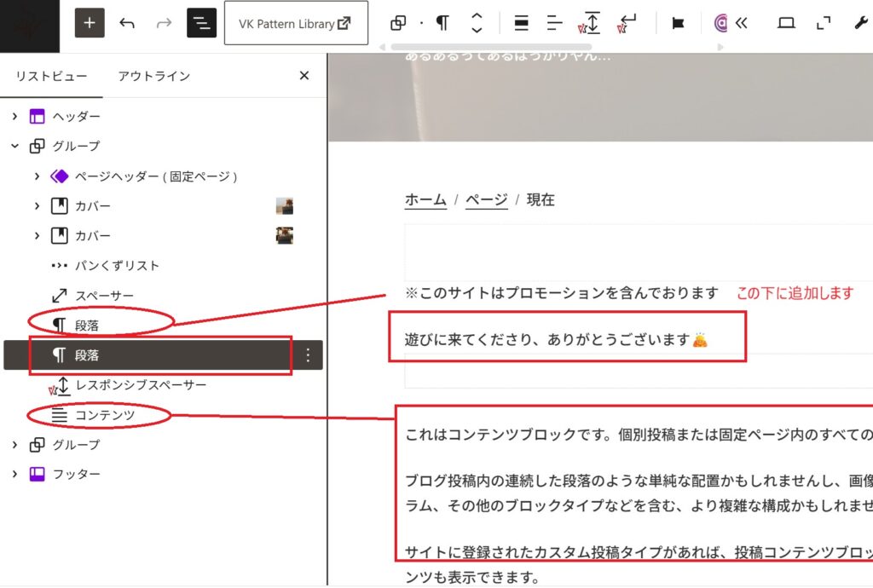Image resolution: width=873 pixels, height=588 pixels.
Task: Move block up with the up arrow
Action: 477,16
